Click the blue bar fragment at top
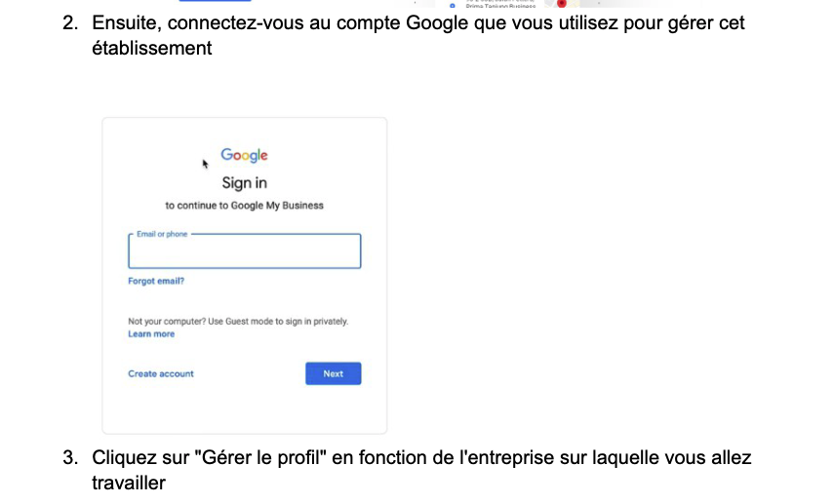Image resolution: width=834 pixels, height=504 pixels. pyautogui.click(x=215, y=2)
